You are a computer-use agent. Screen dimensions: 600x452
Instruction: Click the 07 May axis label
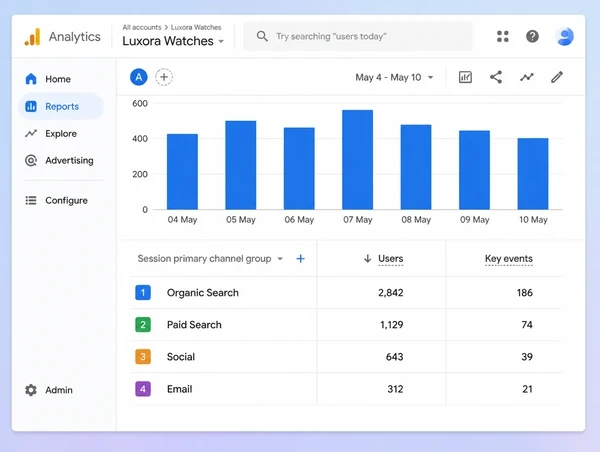357,220
